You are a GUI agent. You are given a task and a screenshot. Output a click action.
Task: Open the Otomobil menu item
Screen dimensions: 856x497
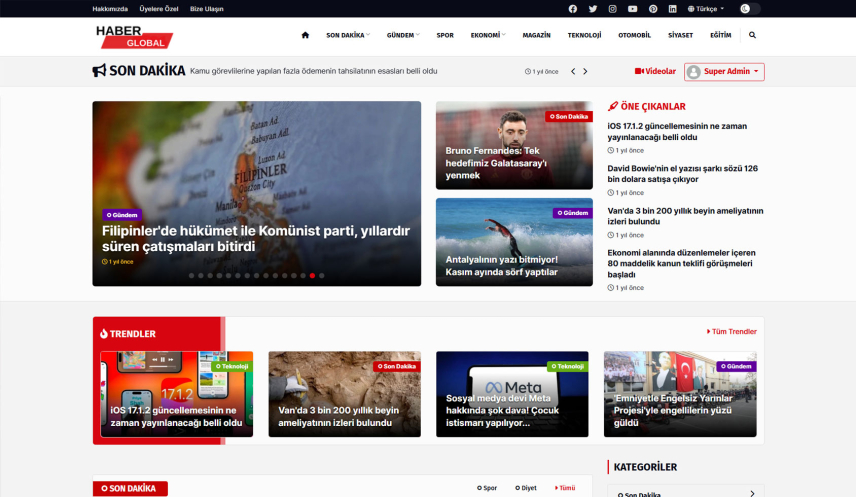click(634, 35)
